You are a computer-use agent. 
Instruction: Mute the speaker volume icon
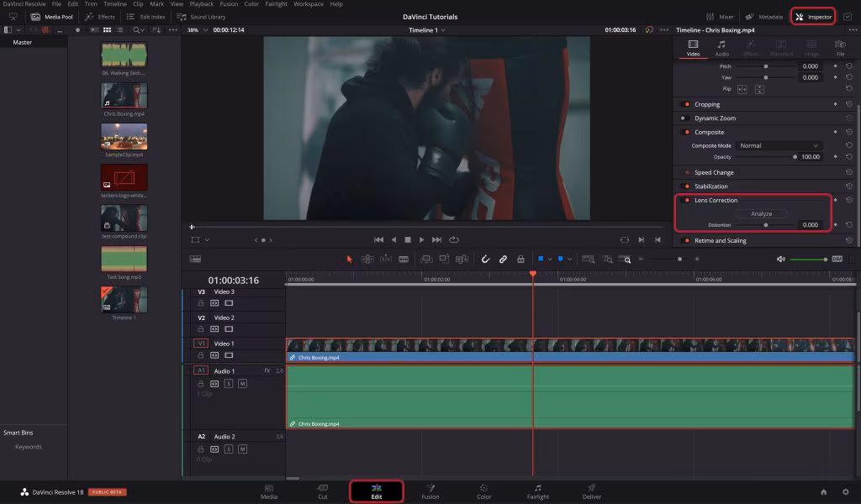(781, 260)
